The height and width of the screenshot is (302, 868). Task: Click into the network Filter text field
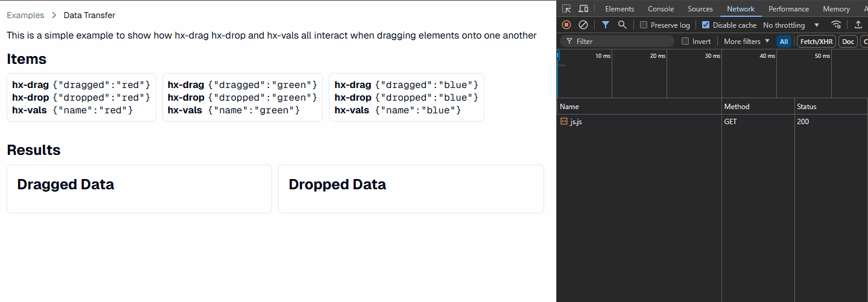coord(617,41)
